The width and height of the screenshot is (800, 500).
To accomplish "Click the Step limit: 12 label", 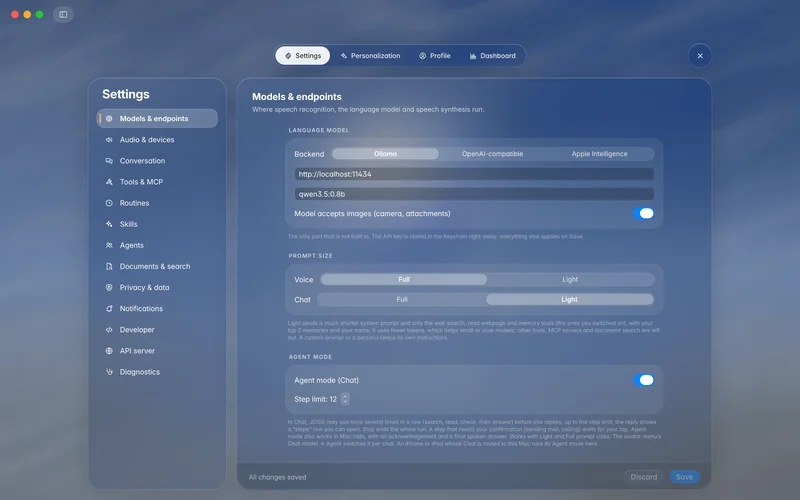I will [315, 399].
